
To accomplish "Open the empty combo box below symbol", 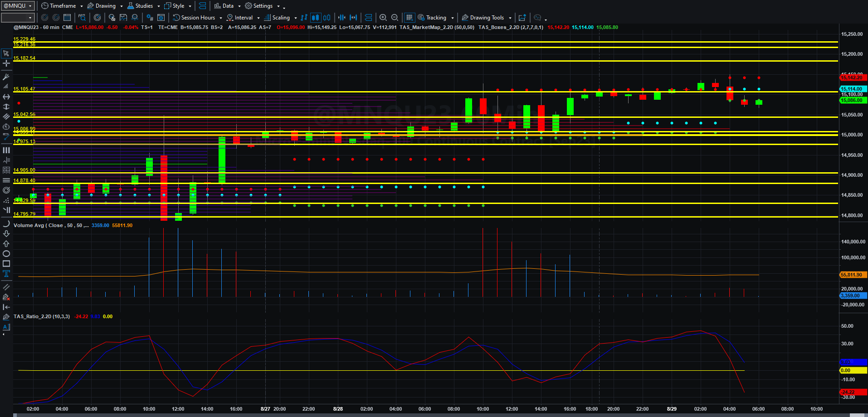I will tap(18, 18).
